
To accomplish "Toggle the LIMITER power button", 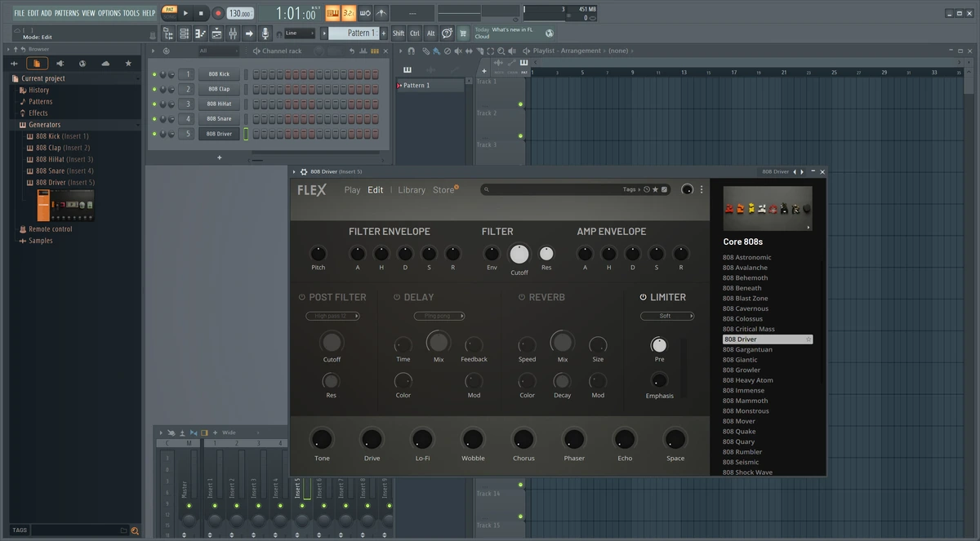I will click(644, 297).
